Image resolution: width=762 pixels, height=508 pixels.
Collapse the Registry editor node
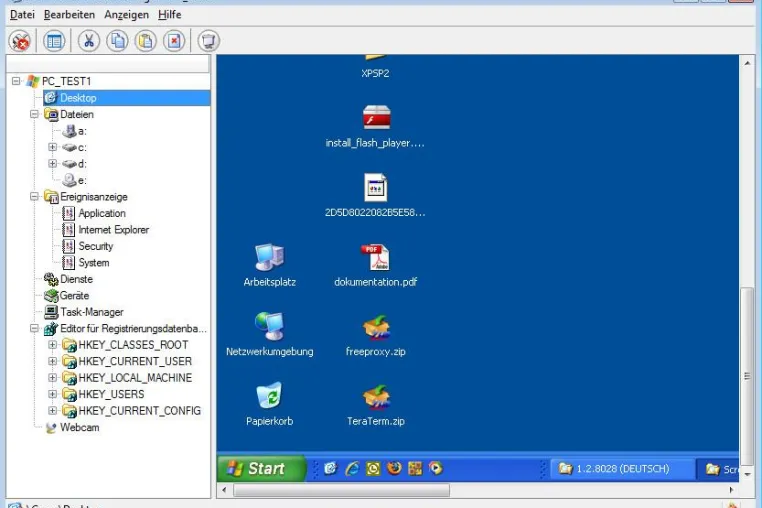[x=34, y=328]
